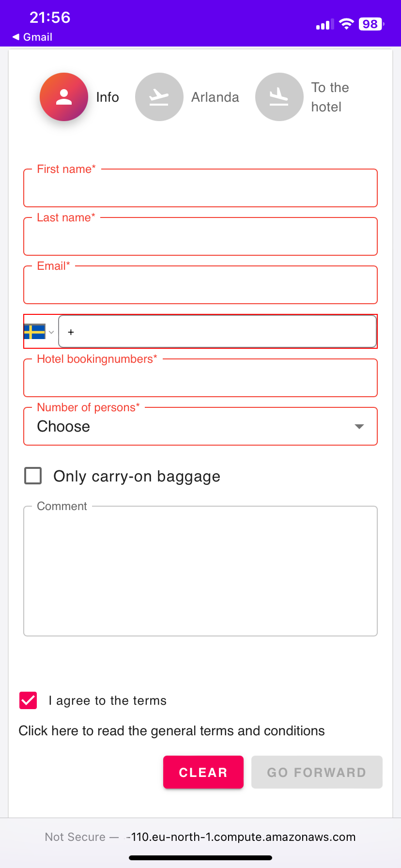Tap the phone number field with the plus sign
This screenshot has height=868, width=401.
[217, 331]
